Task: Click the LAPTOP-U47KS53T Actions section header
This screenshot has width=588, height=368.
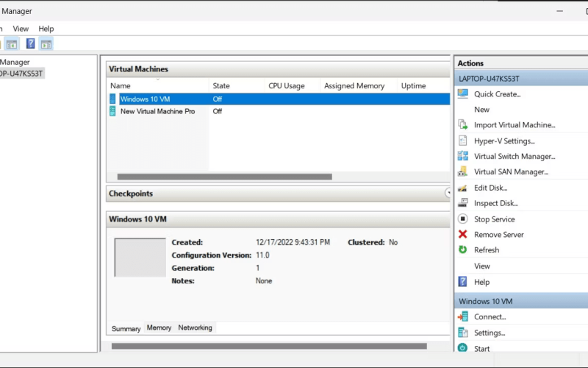Action: click(x=521, y=79)
